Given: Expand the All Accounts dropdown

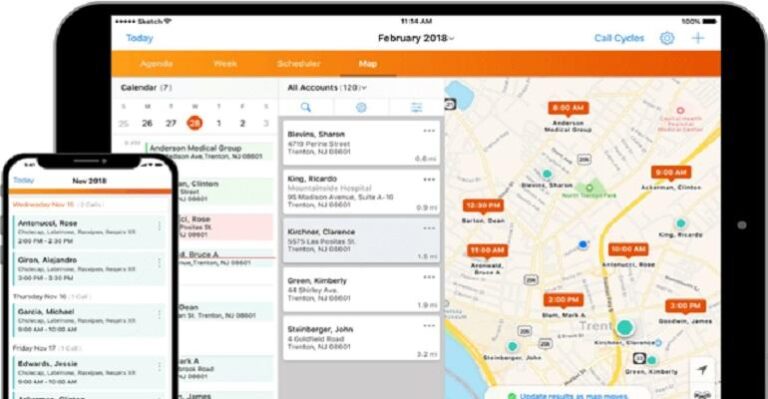Looking at the screenshot, I should pos(327,88).
